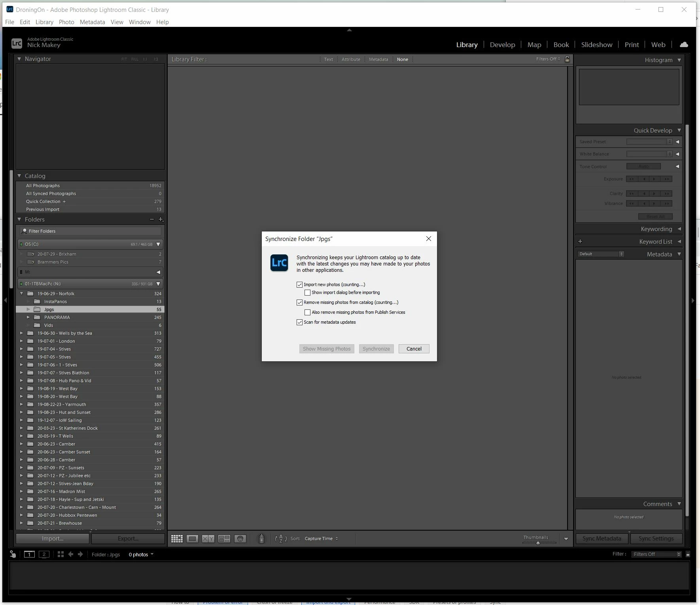Screen dimensions: 700x605
Task: Go forward with right arrow in filmstrip
Action: pos(80,554)
